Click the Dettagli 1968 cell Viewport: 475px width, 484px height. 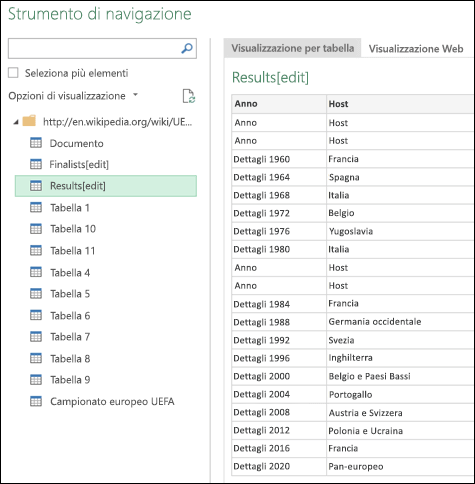click(x=279, y=195)
